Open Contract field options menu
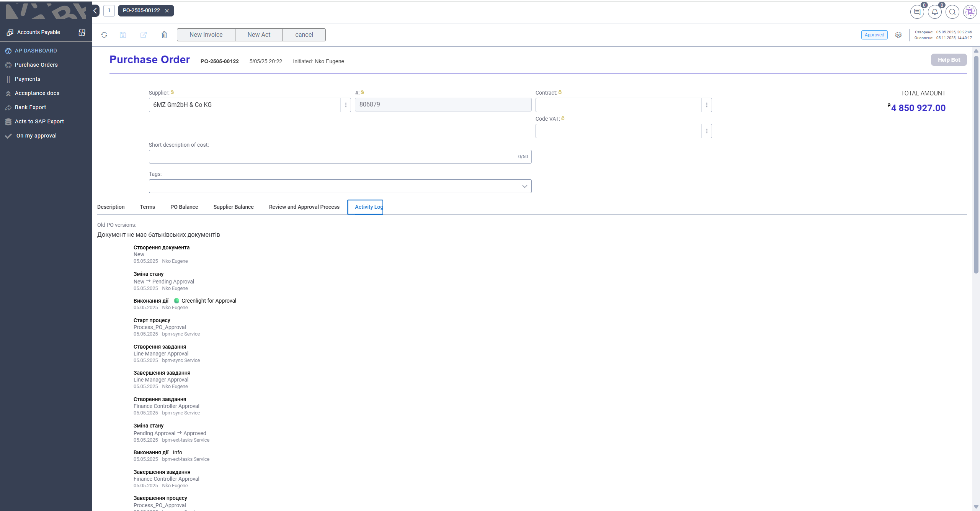 pos(707,105)
